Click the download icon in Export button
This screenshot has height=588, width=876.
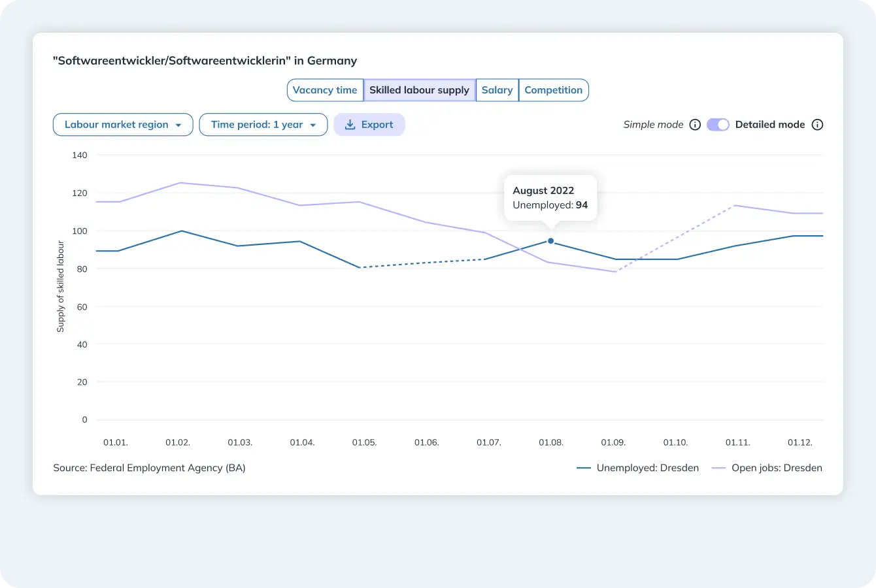(x=350, y=125)
